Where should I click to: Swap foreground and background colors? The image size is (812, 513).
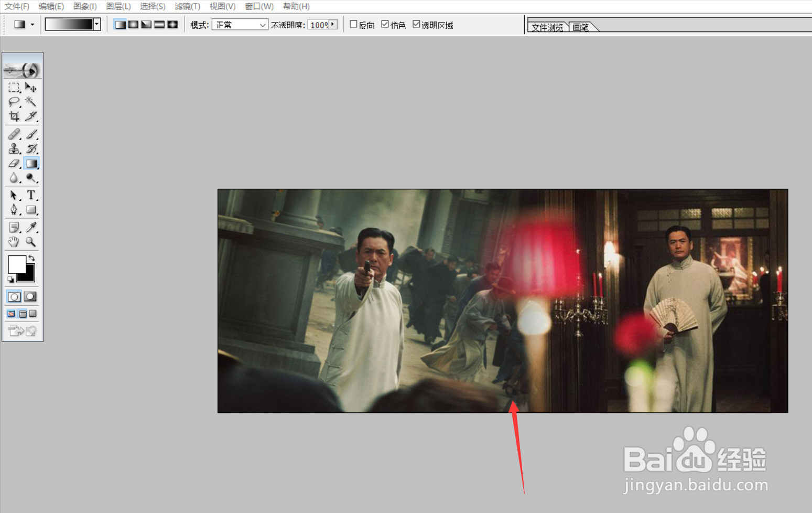point(31,258)
